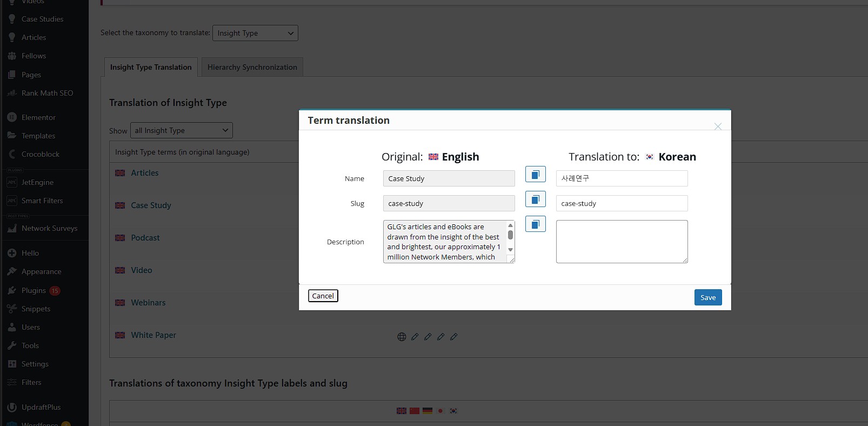868x426 pixels.
Task: Open the Plugins menu with 15 updates
Action: (34, 290)
